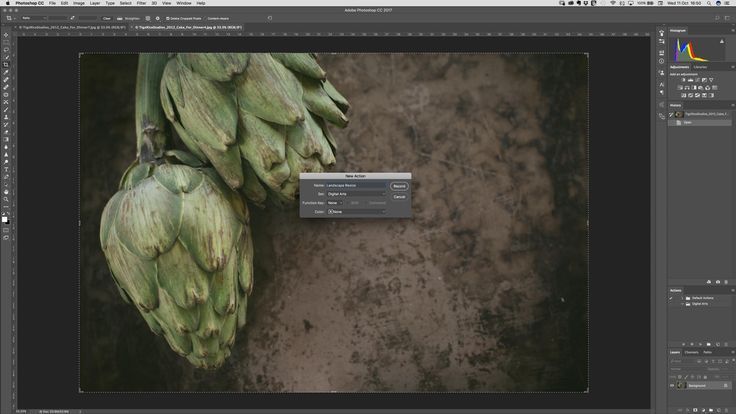Cancel the New Action dialog
Screen dimensions: 736x414
tap(399, 196)
